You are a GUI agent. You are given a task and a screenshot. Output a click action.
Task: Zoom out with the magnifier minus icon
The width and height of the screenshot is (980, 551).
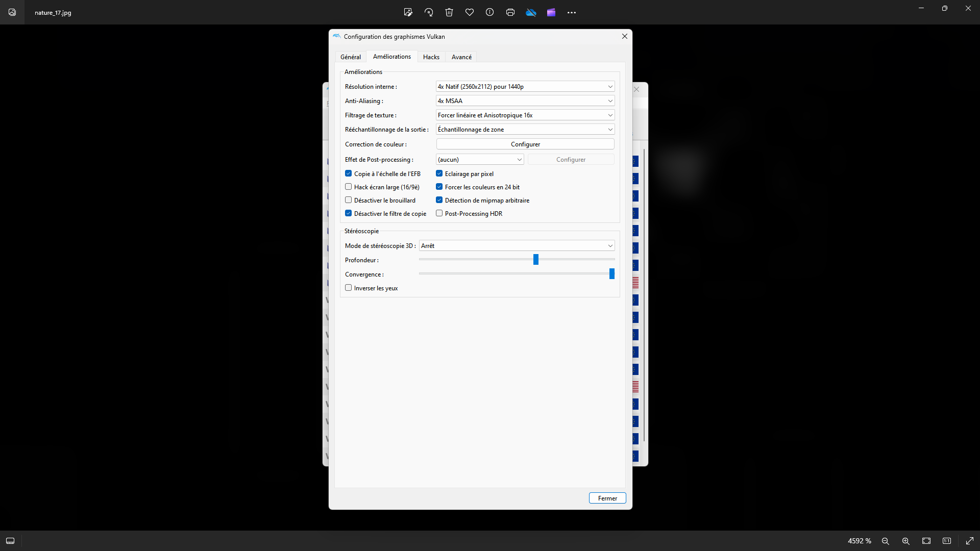[x=886, y=541]
